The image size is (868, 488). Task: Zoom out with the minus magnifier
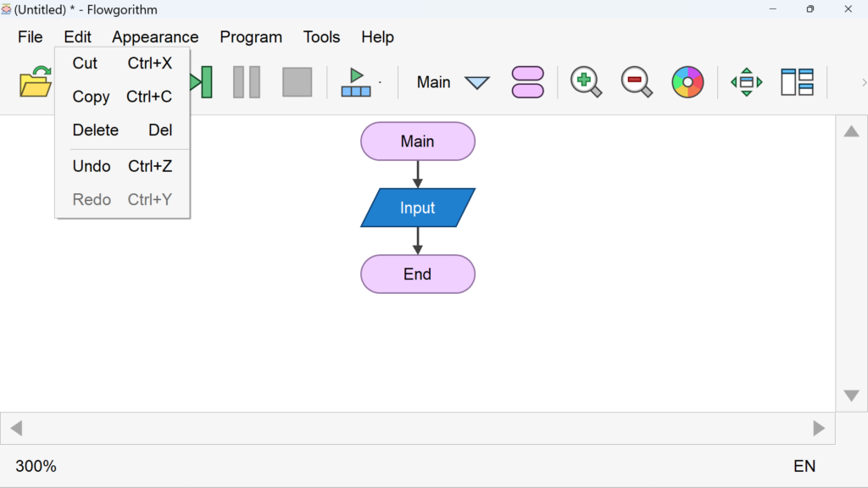[x=636, y=82]
